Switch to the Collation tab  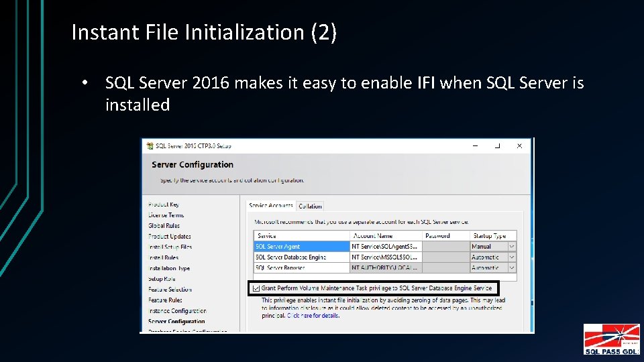[x=310, y=206]
